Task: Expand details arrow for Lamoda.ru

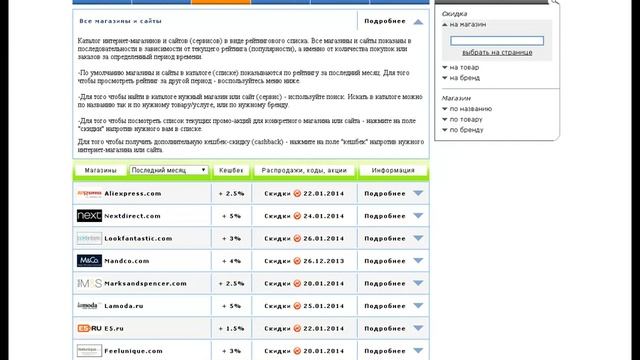Action: click(418, 305)
